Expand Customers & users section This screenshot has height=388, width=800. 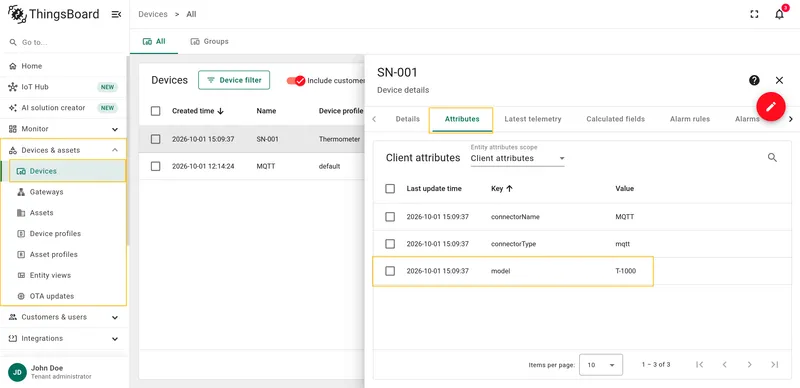coord(63,317)
